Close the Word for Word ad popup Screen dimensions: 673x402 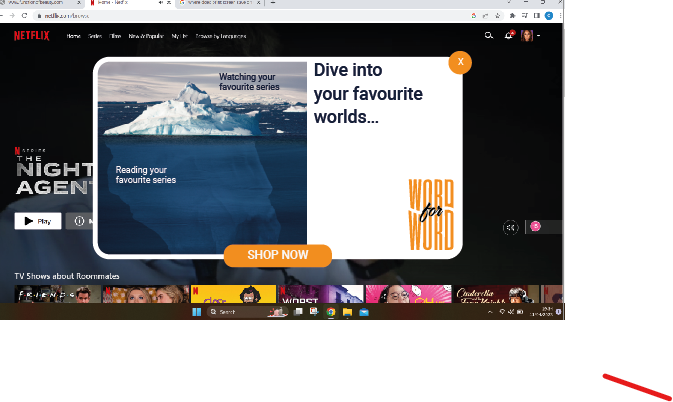[x=460, y=62]
